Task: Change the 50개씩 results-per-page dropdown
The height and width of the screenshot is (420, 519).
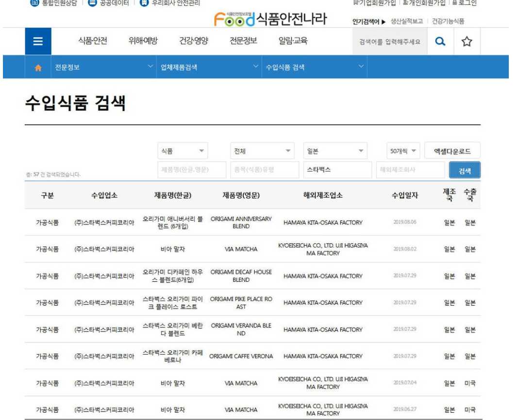Action: coord(403,151)
